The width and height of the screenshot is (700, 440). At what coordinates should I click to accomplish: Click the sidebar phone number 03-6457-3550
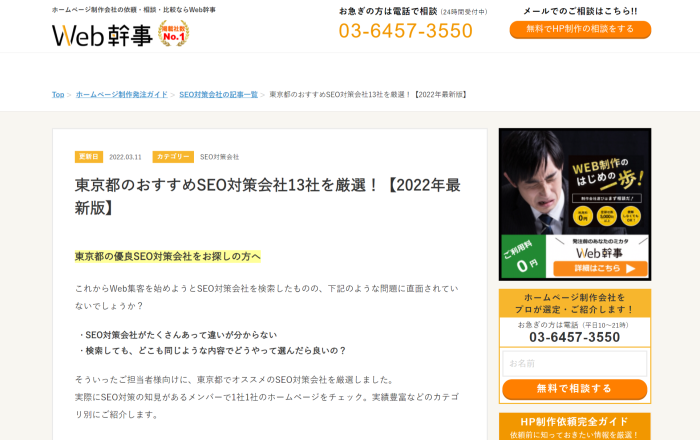coord(575,337)
